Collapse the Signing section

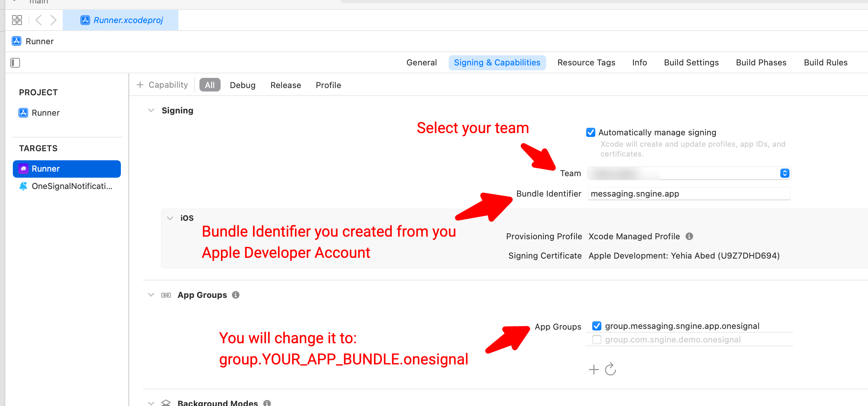151,110
